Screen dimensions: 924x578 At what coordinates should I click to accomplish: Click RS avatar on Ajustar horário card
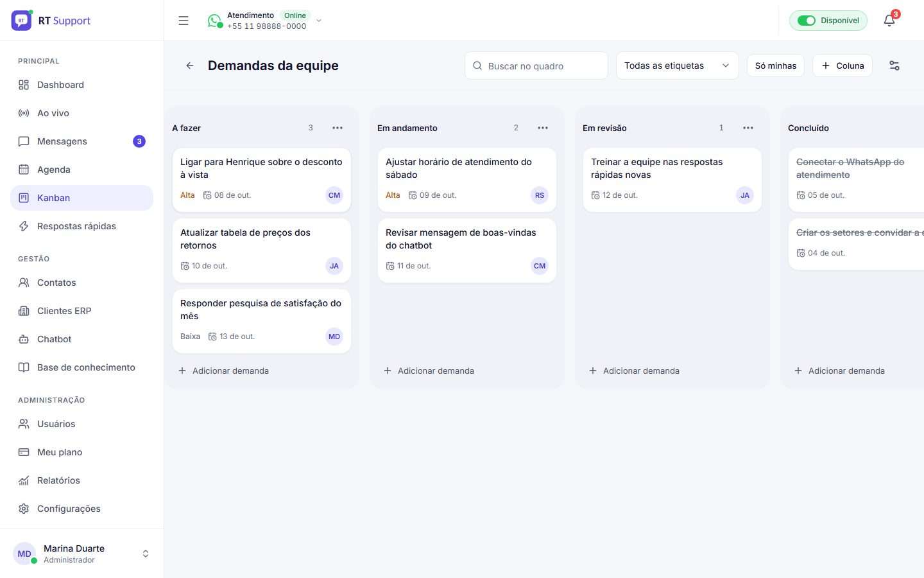(540, 195)
